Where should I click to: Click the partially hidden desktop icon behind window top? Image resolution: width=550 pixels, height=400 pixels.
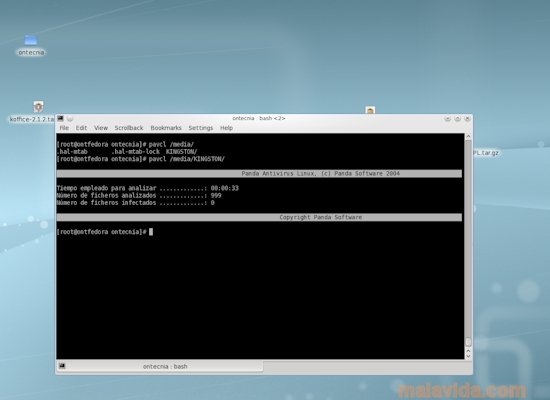click(x=370, y=110)
